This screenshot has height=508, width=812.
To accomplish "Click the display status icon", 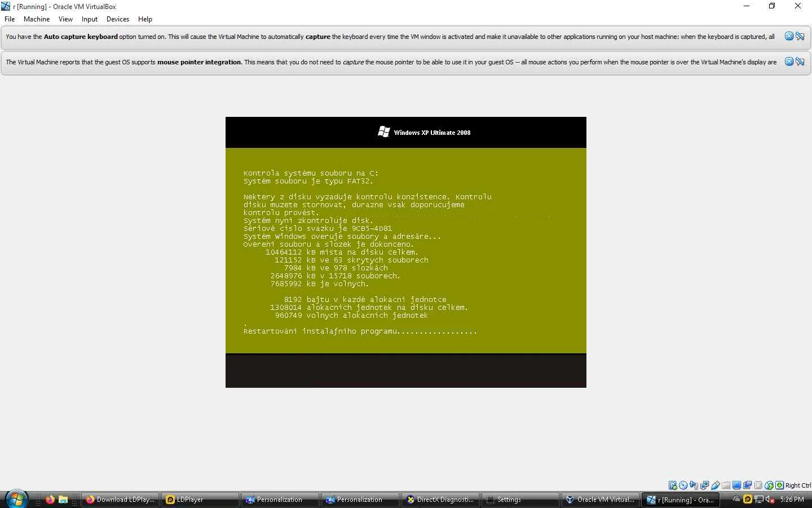I will pos(737,485).
